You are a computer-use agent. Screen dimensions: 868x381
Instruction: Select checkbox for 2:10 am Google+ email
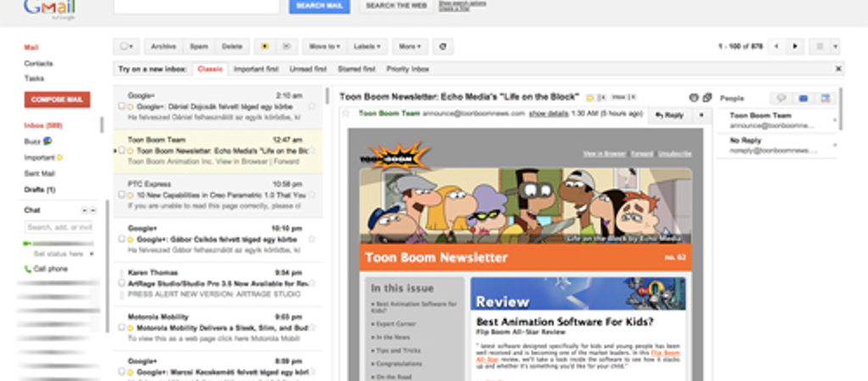pyautogui.click(x=121, y=106)
